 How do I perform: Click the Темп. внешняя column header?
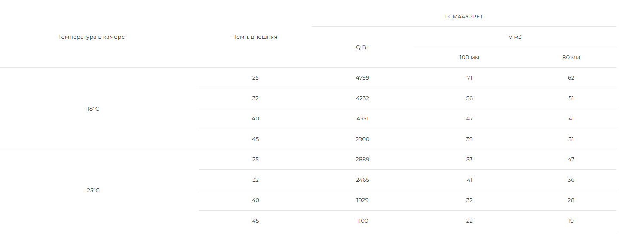coord(255,37)
